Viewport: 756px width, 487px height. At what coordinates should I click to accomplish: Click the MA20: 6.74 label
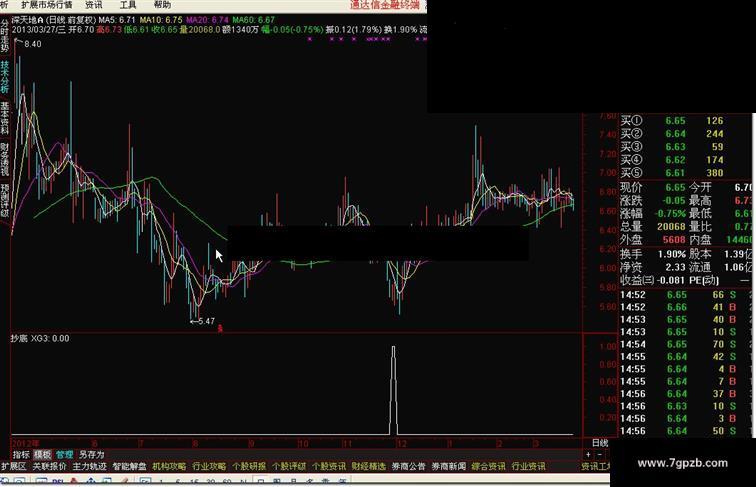click(207, 20)
